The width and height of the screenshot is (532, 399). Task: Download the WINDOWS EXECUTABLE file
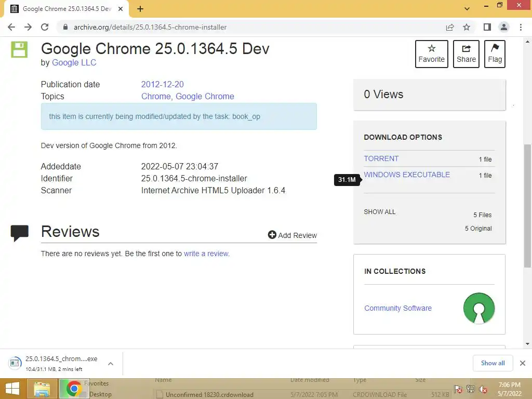coord(407,175)
